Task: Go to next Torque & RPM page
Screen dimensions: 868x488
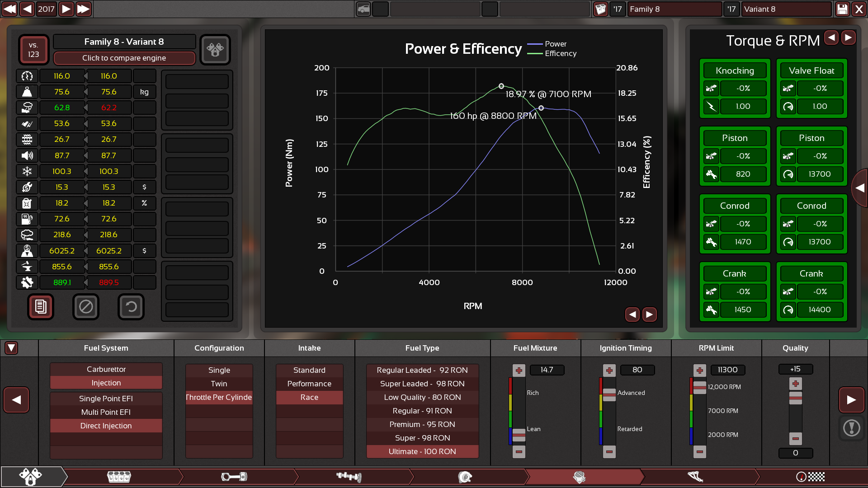Action: click(x=849, y=38)
